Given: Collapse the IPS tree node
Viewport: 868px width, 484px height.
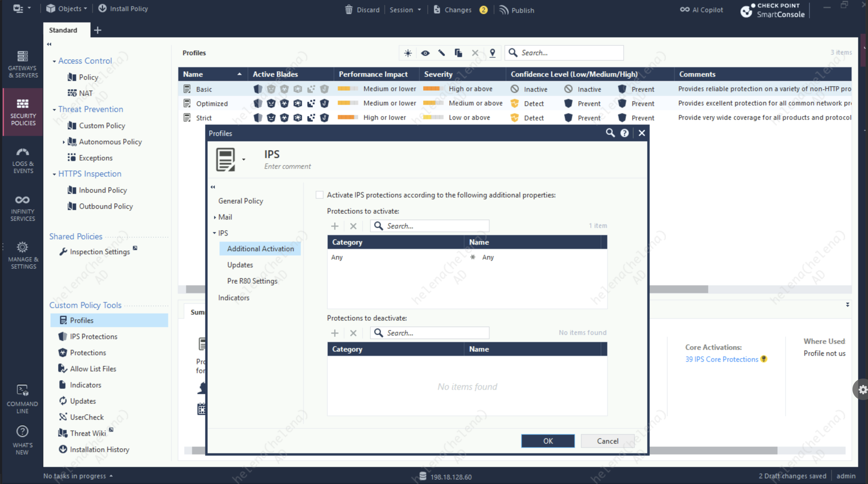Looking at the screenshot, I should 214,233.
